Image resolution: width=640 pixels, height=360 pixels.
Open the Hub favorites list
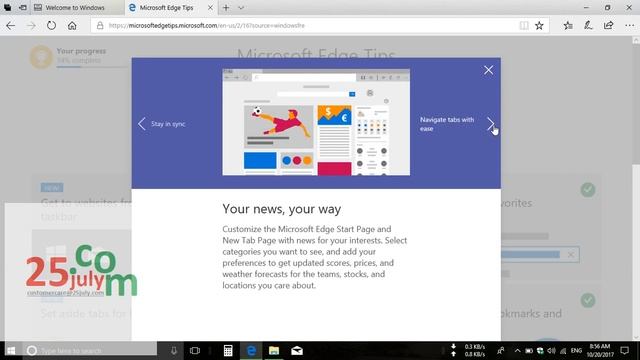pyautogui.click(x=568, y=26)
